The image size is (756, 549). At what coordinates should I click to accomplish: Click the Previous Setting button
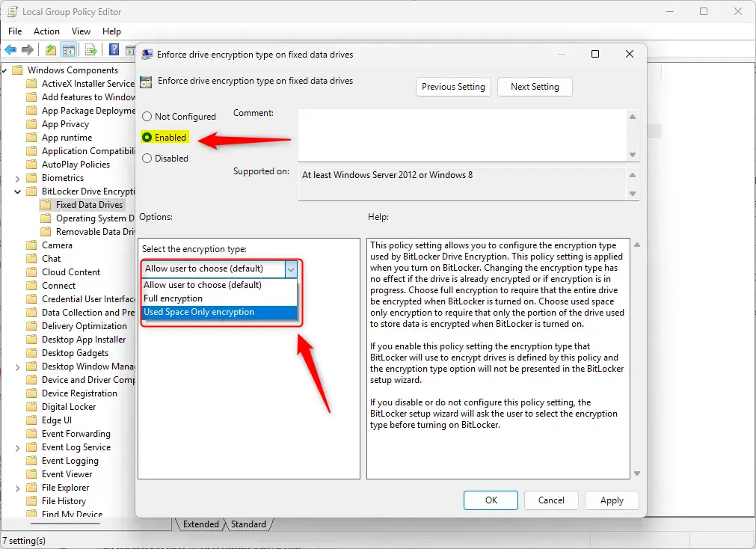[x=453, y=87]
